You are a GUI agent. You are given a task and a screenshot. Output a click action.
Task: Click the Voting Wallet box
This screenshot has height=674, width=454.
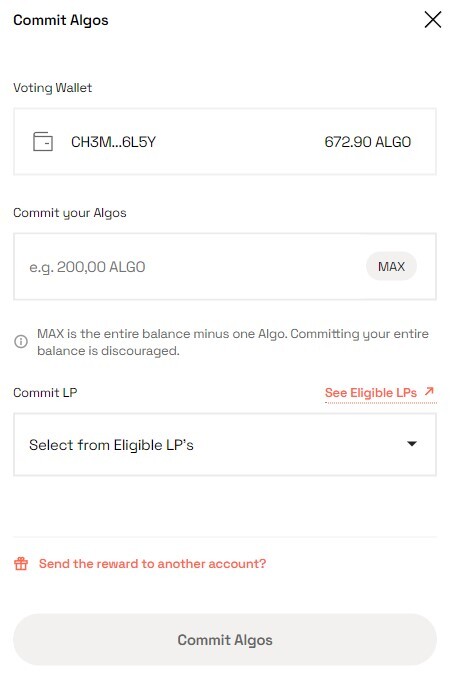point(225,141)
